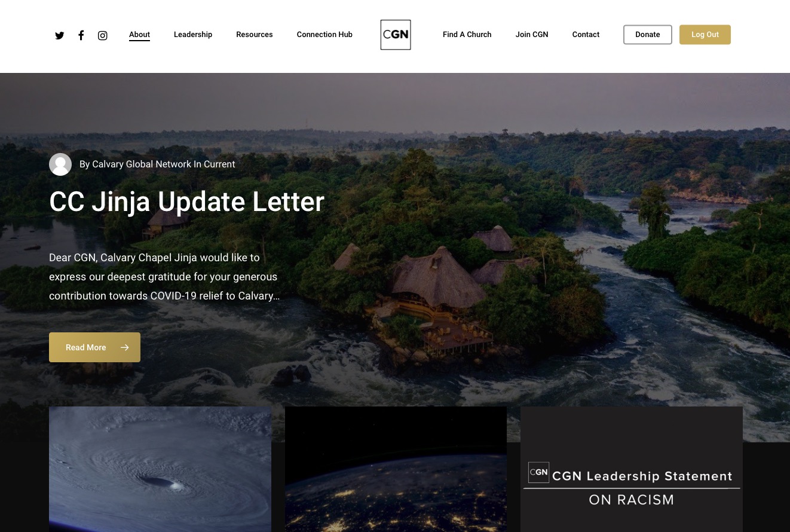790x532 pixels.
Task: Go to Find A Church page
Action: click(467, 35)
